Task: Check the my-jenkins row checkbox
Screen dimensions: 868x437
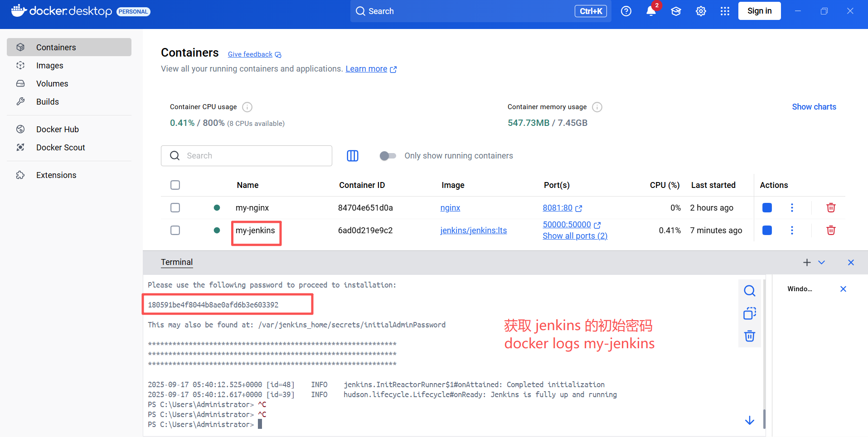Action: coord(175,230)
